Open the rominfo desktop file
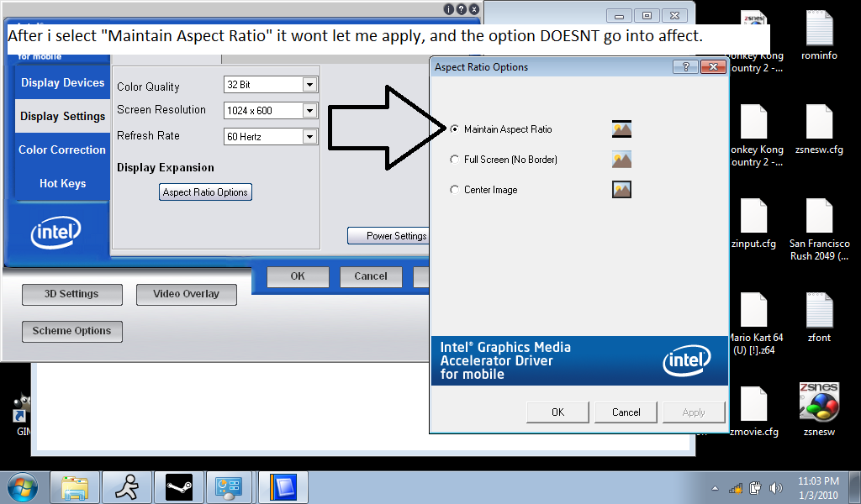The width and height of the screenshot is (861, 504). pos(819,35)
